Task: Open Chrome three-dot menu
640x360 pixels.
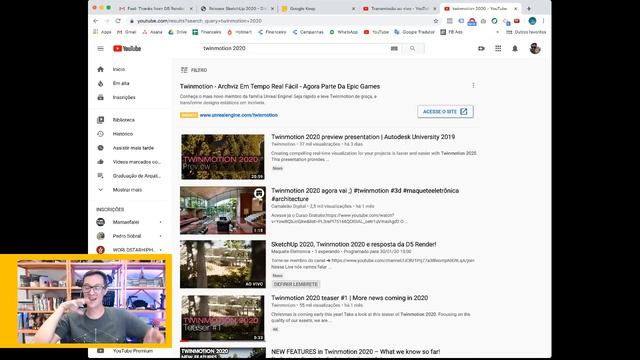Action: point(543,21)
